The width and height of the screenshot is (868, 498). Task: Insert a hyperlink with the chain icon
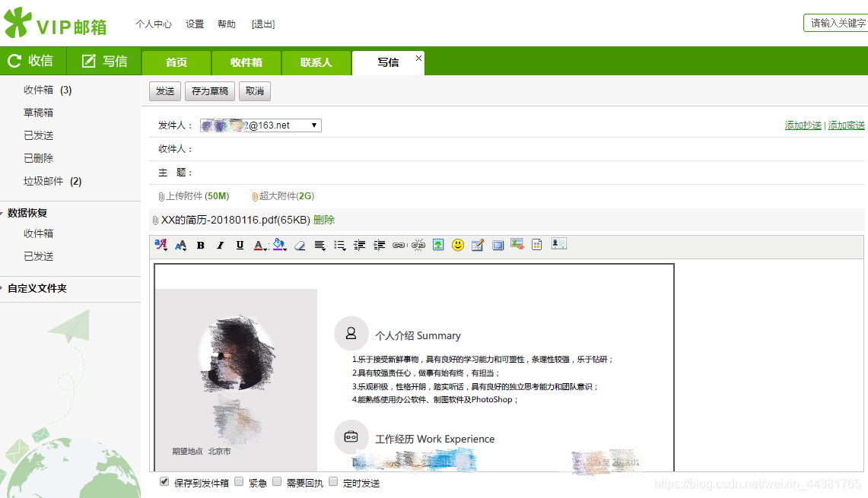pos(399,245)
